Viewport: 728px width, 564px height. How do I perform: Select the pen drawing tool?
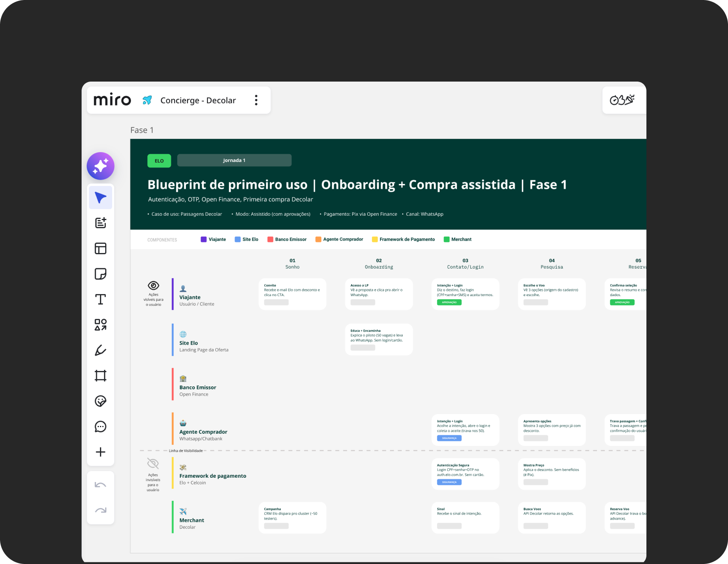click(100, 350)
